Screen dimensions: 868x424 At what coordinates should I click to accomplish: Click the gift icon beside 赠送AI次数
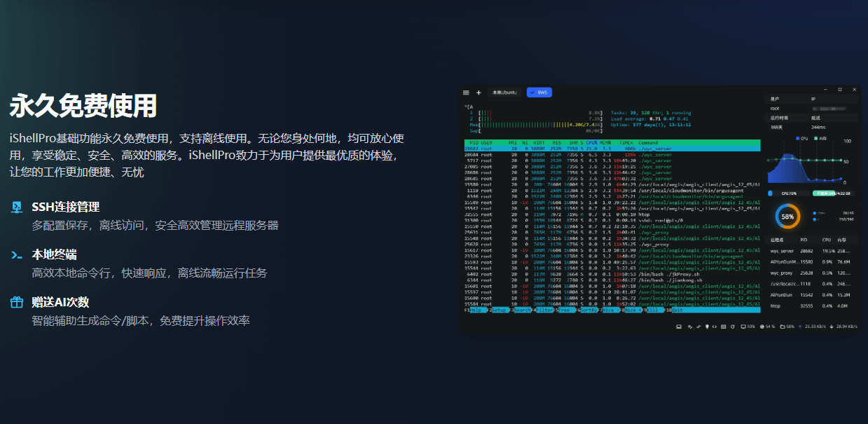click(x=17, y=302)
